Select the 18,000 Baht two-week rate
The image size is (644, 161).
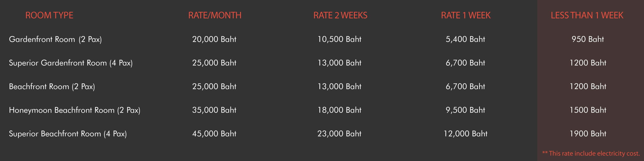pyautogui.click(x=340, y=110)
